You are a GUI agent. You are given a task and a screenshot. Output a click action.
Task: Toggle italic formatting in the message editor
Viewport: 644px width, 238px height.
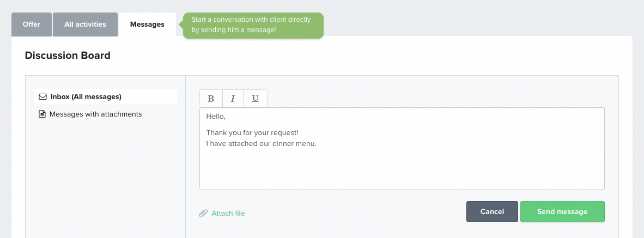[x=233, y=99]
